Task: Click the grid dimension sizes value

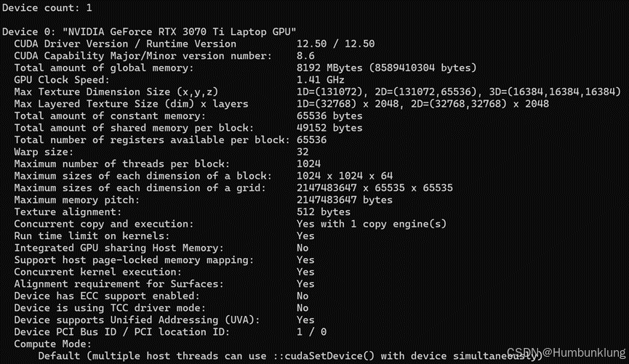Action: tap(374, 187)
